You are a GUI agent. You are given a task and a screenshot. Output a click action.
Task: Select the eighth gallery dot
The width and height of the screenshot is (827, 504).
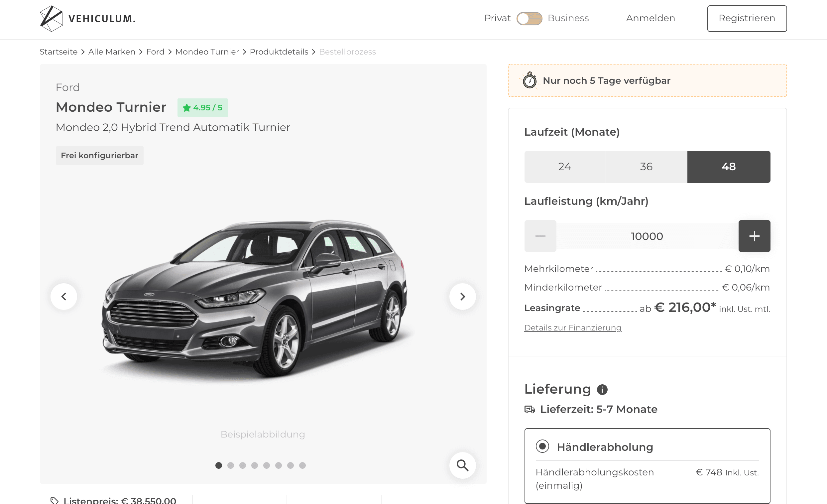click(302, 465)
